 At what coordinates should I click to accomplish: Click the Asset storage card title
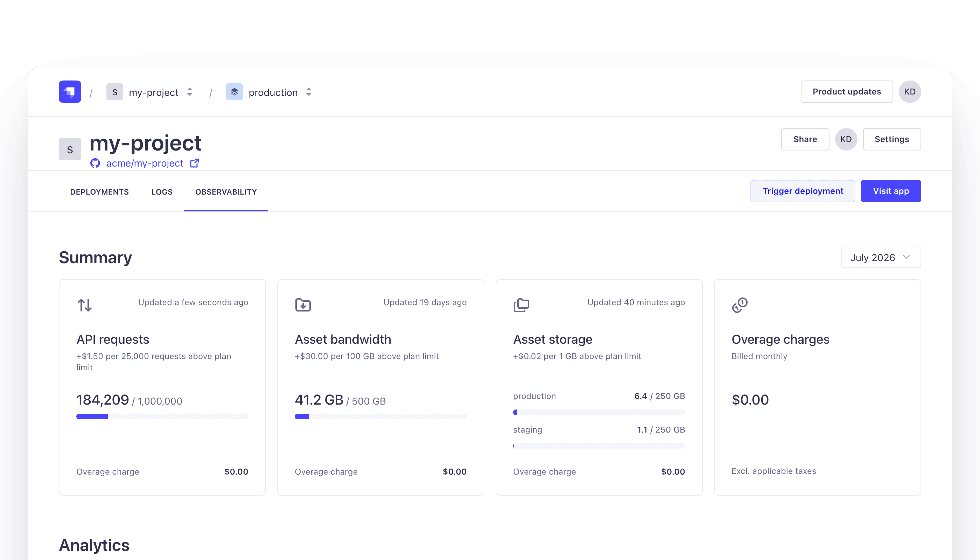point(553,339)
